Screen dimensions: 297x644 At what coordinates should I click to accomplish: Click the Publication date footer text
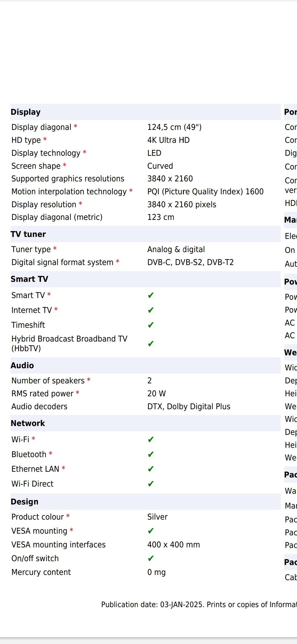coord(199,605)
